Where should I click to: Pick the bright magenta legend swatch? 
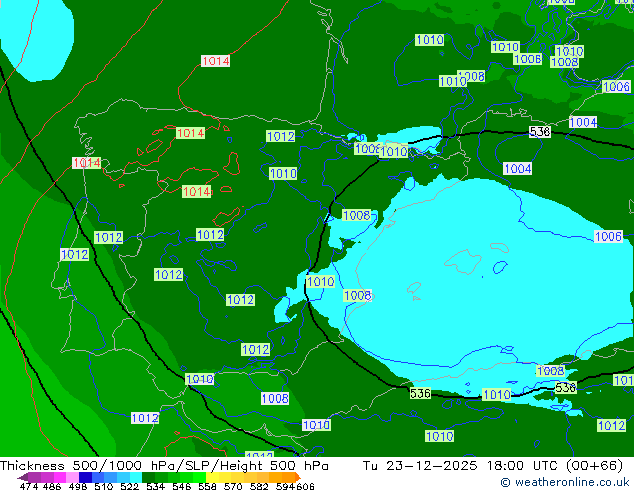(x=60, y=477)
